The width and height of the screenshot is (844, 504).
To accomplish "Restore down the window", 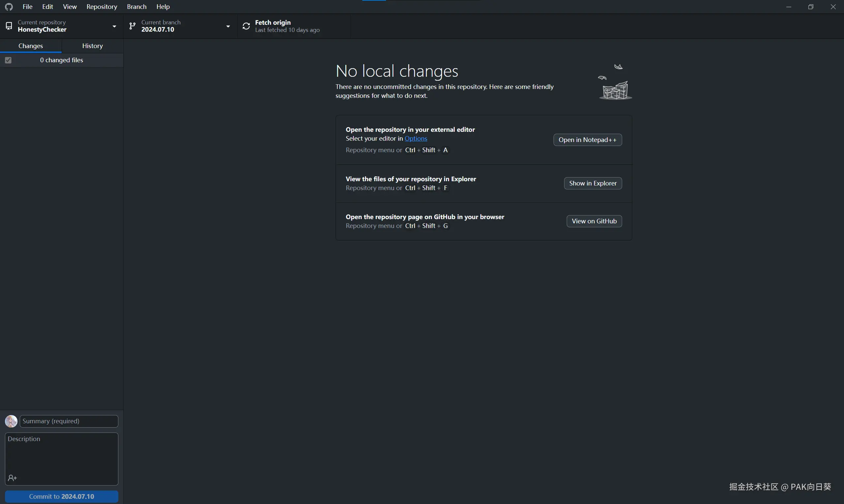I will coord(811,7).
